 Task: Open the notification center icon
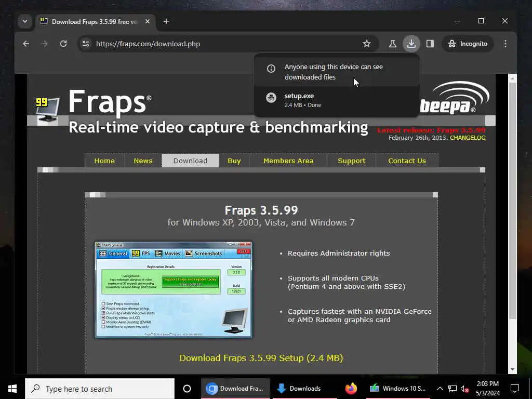(x=515, y=389)
